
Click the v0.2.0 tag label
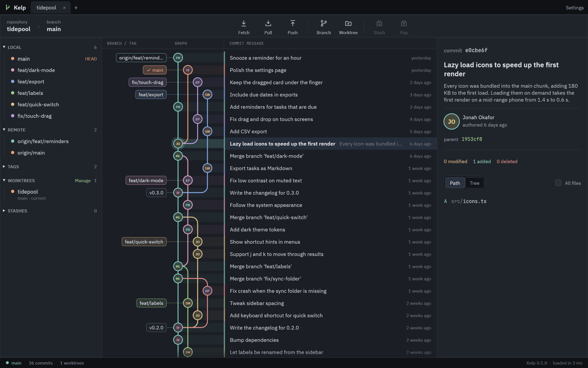click(156, 328)
